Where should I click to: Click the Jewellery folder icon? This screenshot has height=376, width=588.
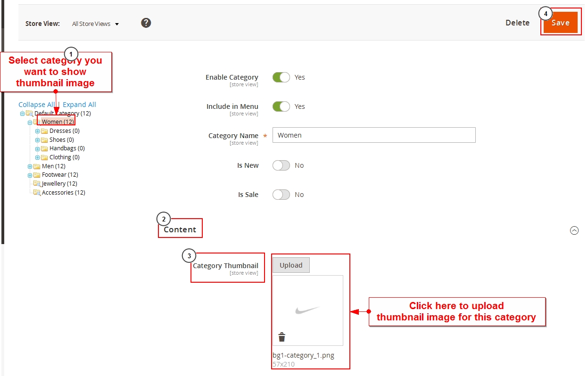click(x=37, y=184)
